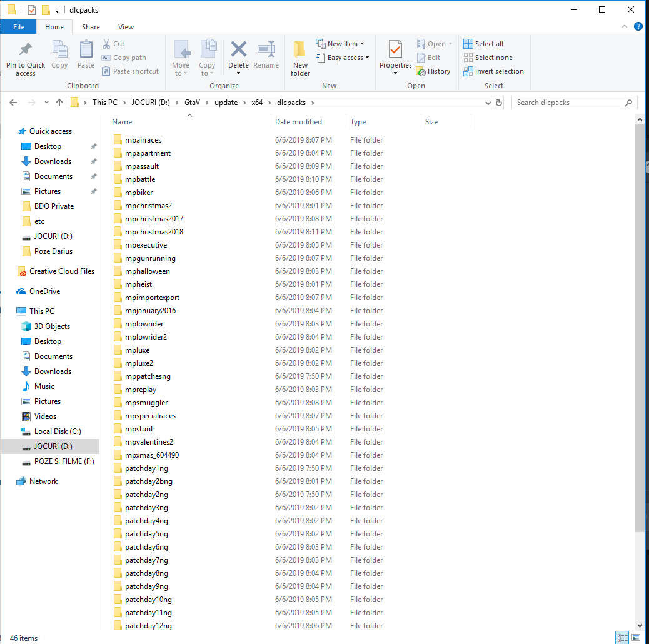Switch to Large icons view button

[636, 637]
